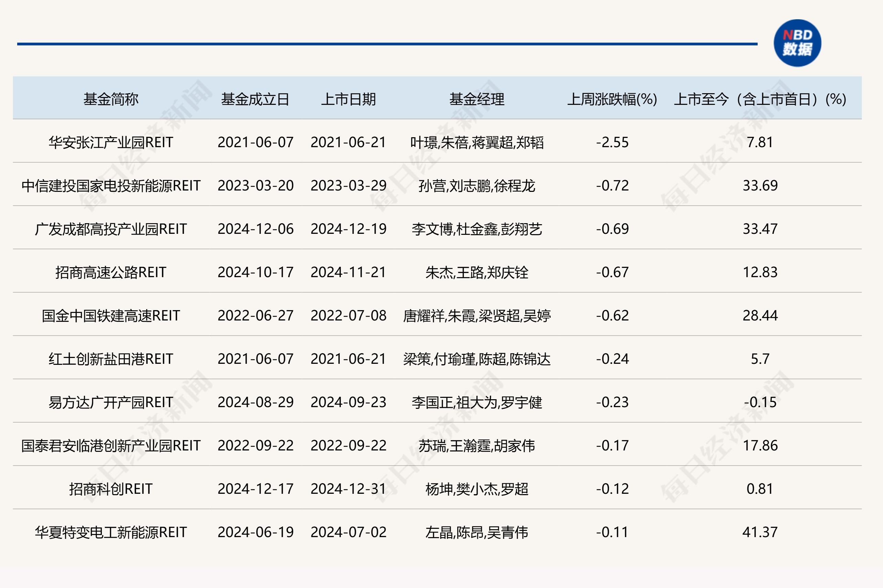This screenshot has width=883, height=588.
Task: Click fund name 红土创新盐田港REIT
Action: coord(111,359)
